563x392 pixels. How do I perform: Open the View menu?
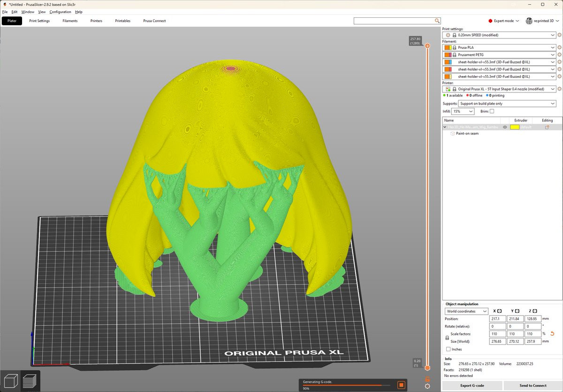click(42, 12)
